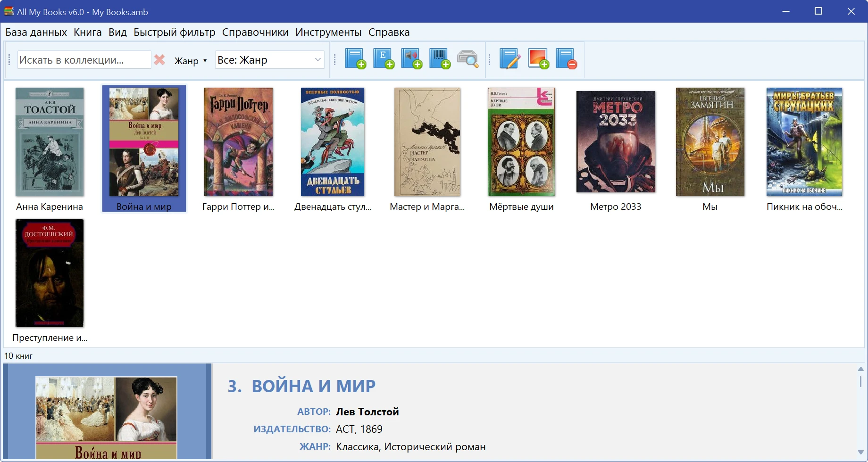This screenshot has height=462, width=868.
Task: Click the Метро 2033 title label
Action: coord(616,206)
